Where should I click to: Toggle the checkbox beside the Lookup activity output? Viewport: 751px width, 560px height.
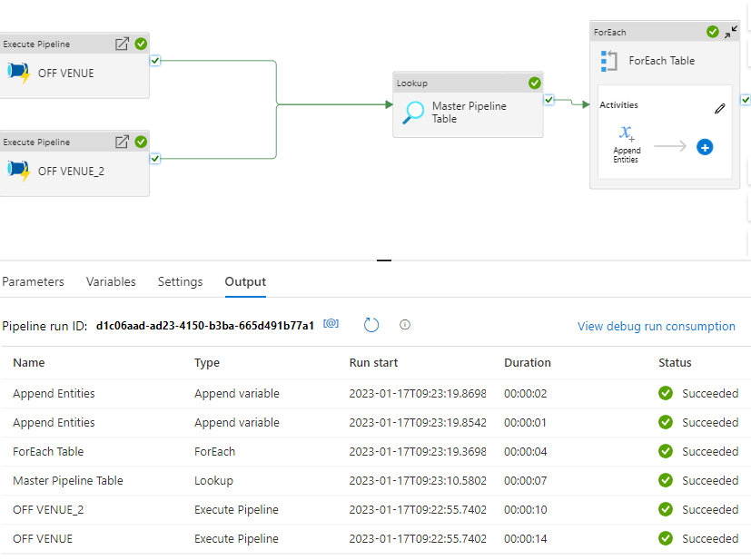548,101
